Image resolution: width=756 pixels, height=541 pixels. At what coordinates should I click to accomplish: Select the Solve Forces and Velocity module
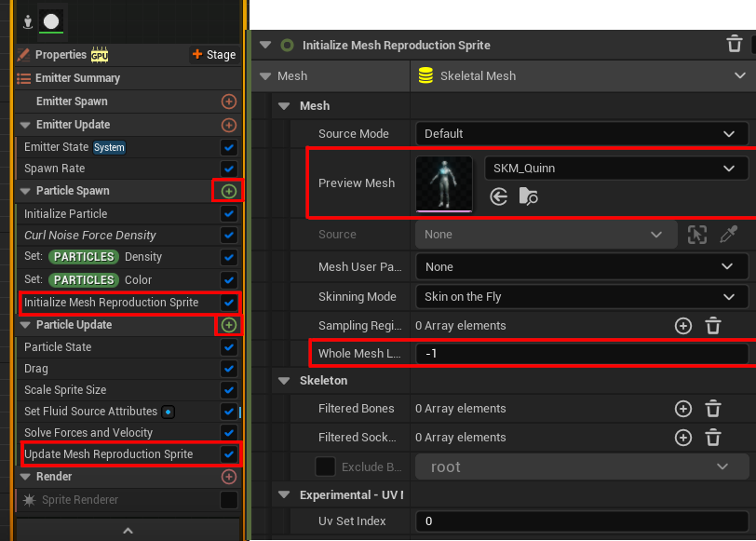click(128, 432)
